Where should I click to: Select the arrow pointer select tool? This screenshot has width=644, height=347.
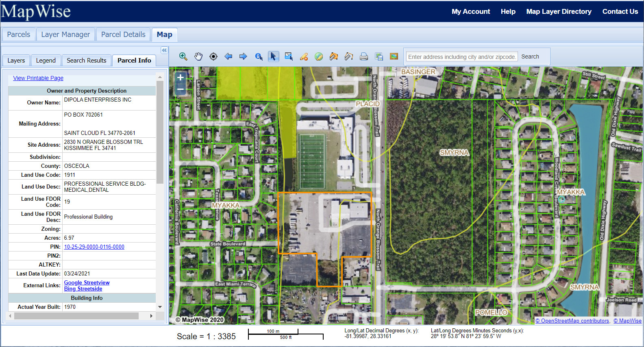[x=273, y=56]
